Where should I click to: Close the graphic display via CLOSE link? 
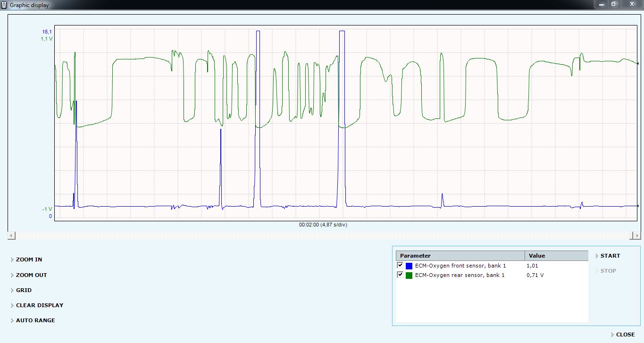[625, 335]
